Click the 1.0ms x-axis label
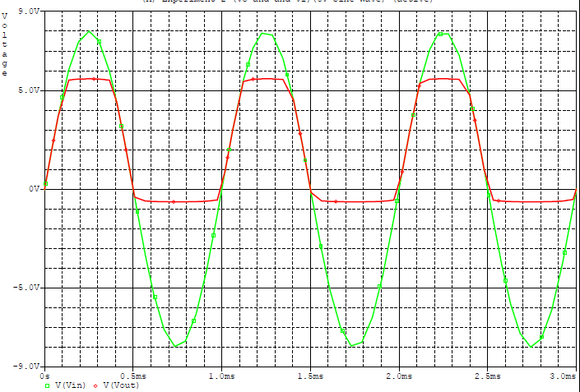Image resolution: width=580 pixels, height=392 pixels. click(x=221, y=376)
